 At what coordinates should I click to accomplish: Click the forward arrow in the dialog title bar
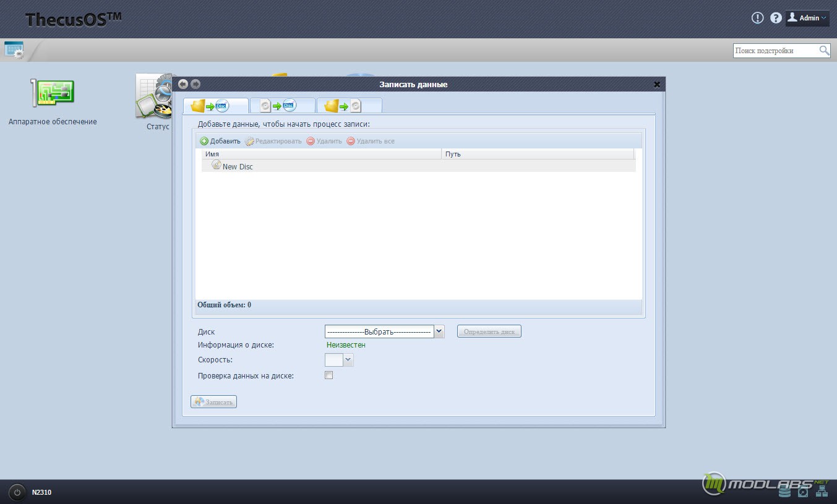(x=195, y=84)
